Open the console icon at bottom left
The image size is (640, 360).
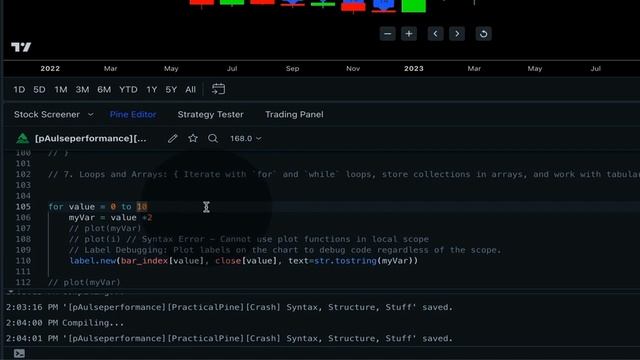pyautogui.click(x=19, y=353)
